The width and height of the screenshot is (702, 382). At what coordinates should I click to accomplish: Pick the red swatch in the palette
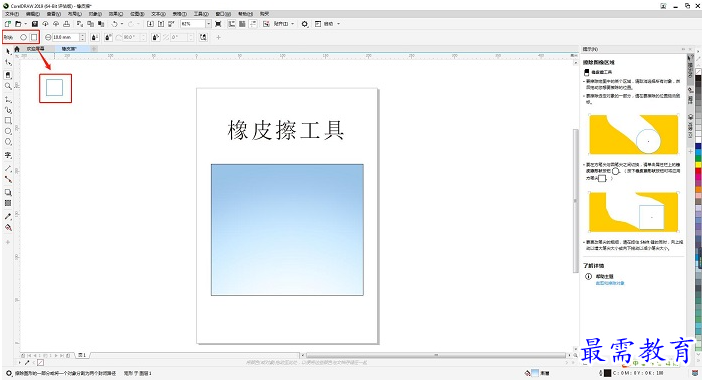(x=698, y=171)
